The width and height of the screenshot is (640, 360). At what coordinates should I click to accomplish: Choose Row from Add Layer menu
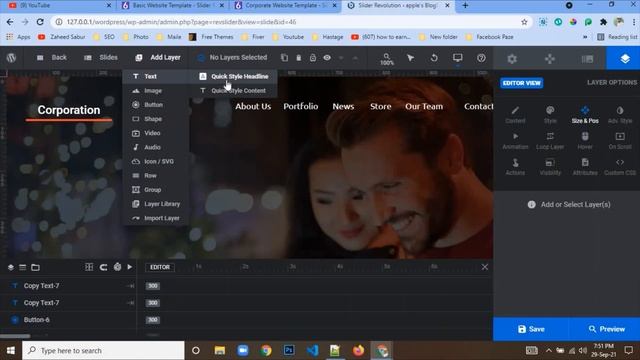156,176
